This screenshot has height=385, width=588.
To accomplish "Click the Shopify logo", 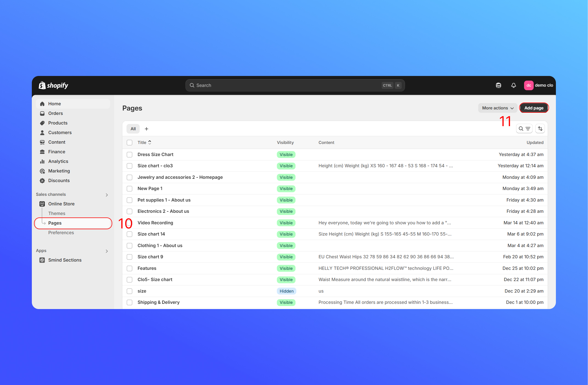I will (53, 85).
